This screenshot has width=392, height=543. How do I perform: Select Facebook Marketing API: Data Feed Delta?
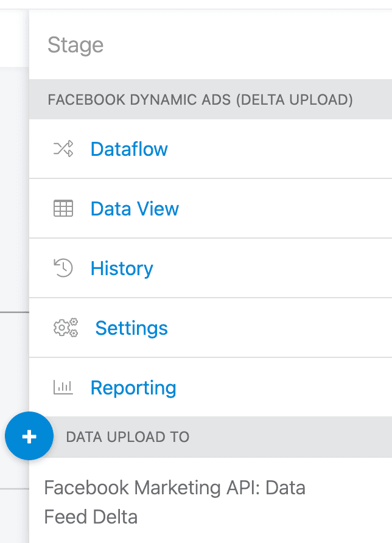pyautogui.click(x=175, y=502)
